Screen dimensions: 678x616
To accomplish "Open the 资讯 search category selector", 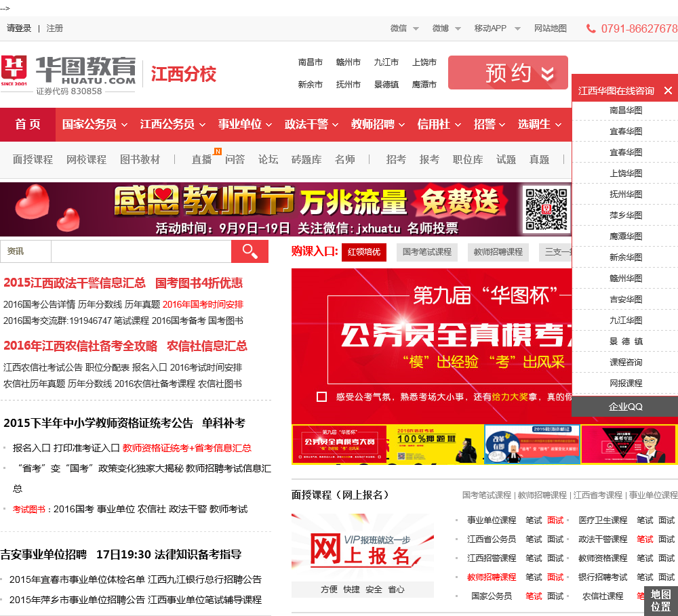I will click(x=26, y=251).
